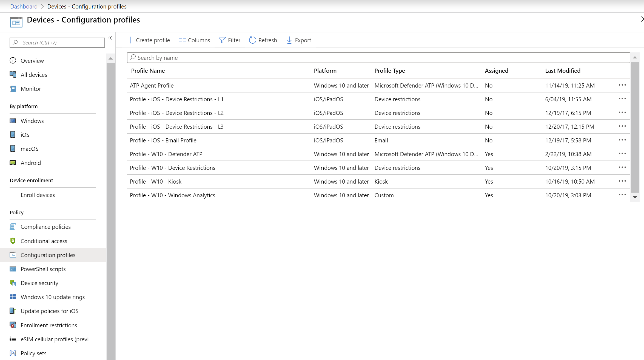Sort by Assigned column header

[496, 71]
